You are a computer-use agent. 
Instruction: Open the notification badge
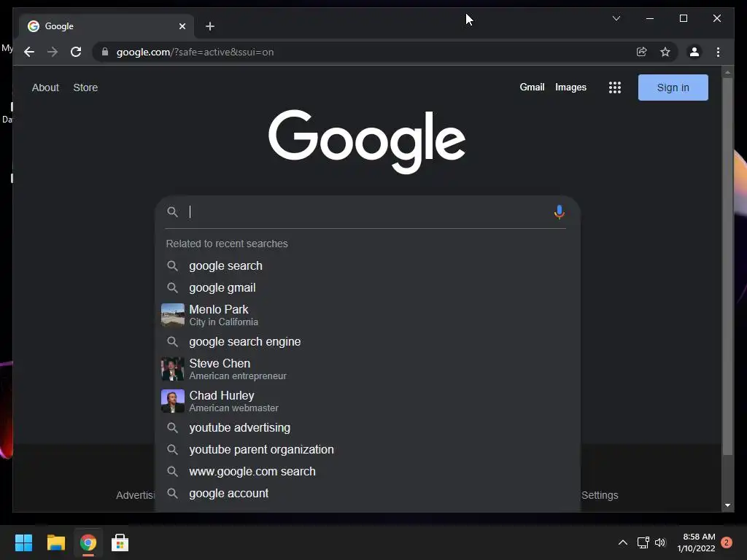pyautogui.click(x=727, y=542)
